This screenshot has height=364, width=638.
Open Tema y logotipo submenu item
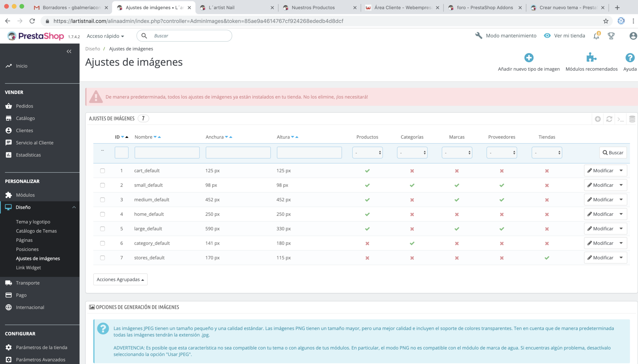click(33, 222)
